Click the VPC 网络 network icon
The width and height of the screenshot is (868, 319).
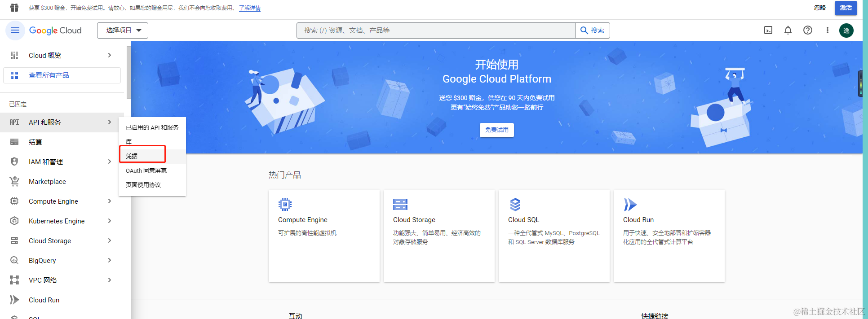click(14, 280)
